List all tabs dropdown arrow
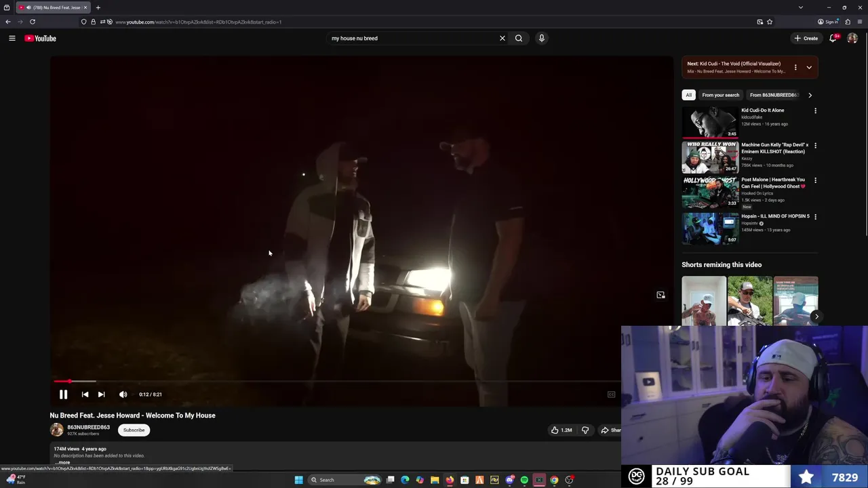The width and height of the screenshot is (868, 488). click(801, 7)
